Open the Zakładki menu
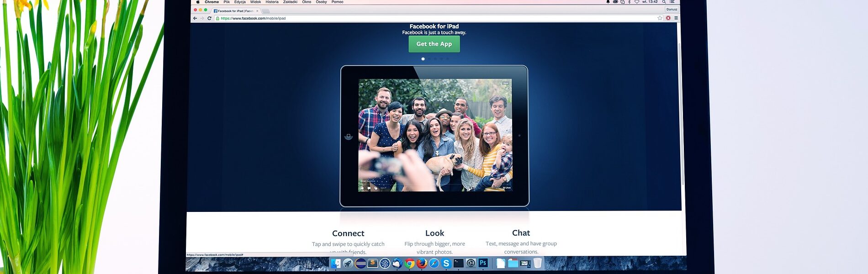This screenshot has height=274, width=868. coord(290,2)
